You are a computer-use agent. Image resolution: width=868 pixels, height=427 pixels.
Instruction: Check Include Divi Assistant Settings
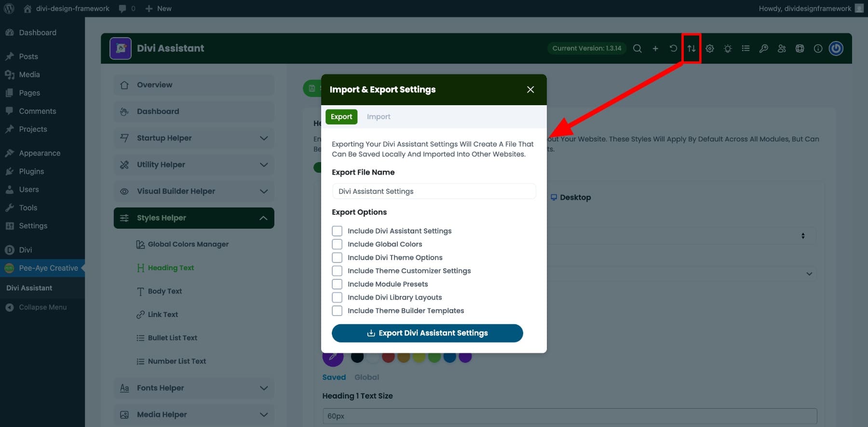click(337, 231)
